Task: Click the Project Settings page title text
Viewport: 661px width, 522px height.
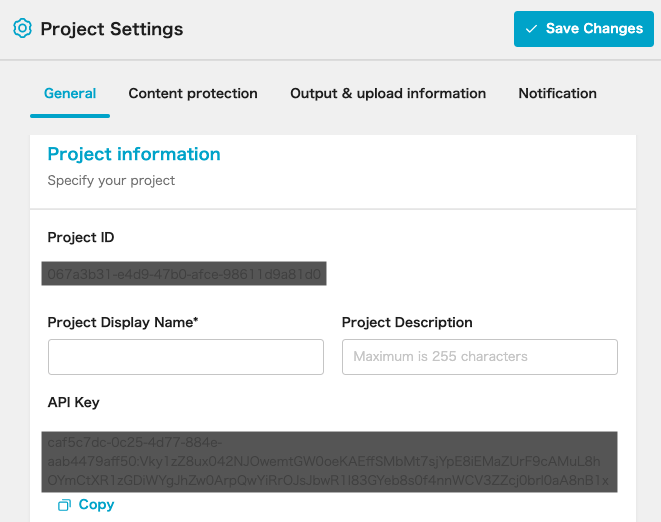Action: [x=112, y=29]
